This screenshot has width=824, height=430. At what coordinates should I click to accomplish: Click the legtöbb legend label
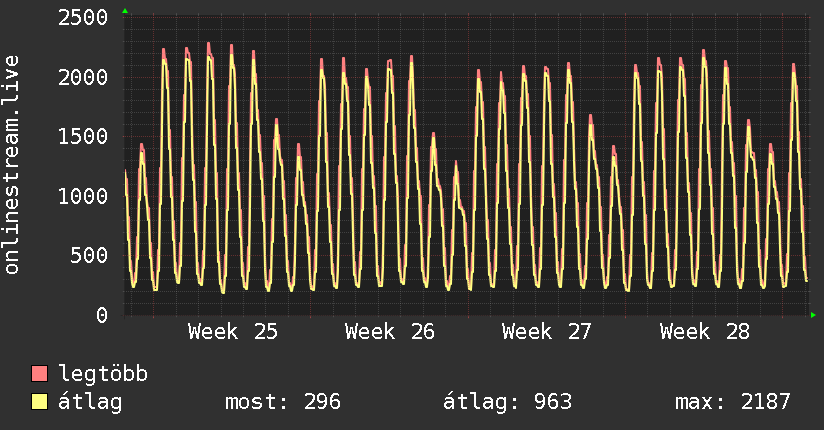103,374
